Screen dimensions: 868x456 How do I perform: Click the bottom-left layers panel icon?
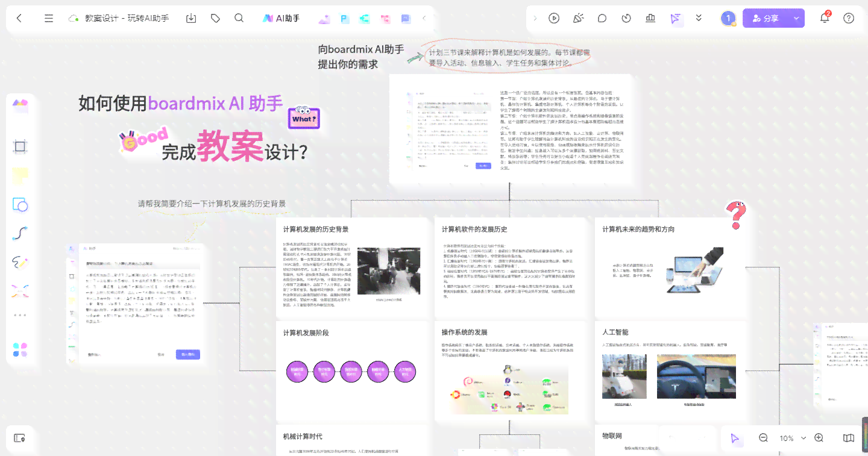pyautogui.click(x=19, y=438)
